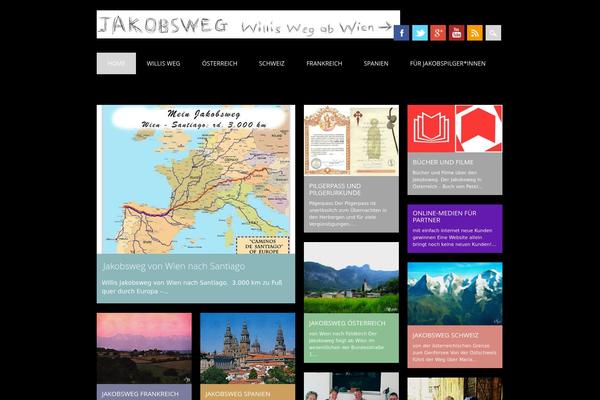Open the JAKOBSWEG SCHWEIZ heading

point(445,335)
